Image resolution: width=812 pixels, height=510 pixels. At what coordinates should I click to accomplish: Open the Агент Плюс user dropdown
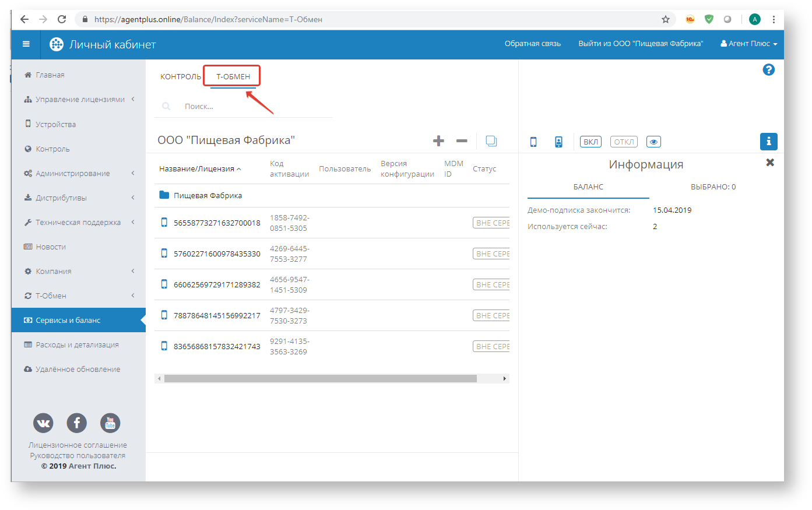tap(749, 44)
